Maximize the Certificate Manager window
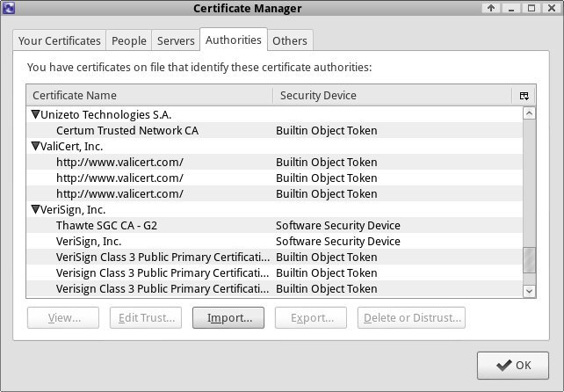Image resolution: width=564 pixels, height=392 pixels. (x=531, y=8)
